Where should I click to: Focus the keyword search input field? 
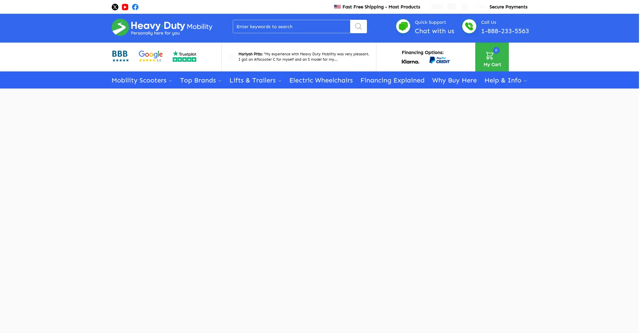[291, 26]
